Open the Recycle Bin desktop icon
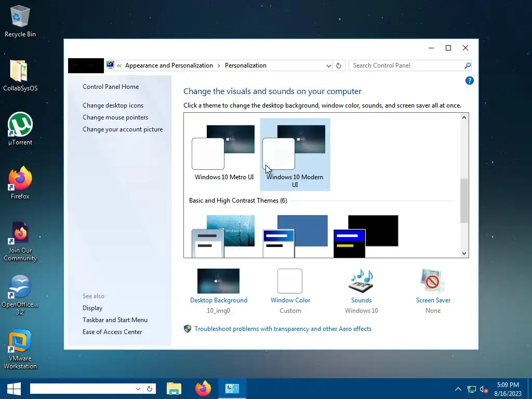The width and height of the screenshot is (532, 399). (20, 21)
